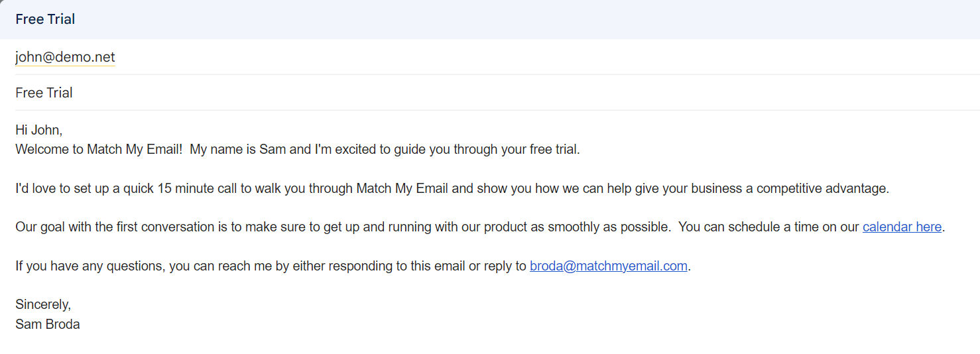This screenshot has width=980, height=354.
Task: Place cursor in the "Hi John," greeting
Action: 38,131
